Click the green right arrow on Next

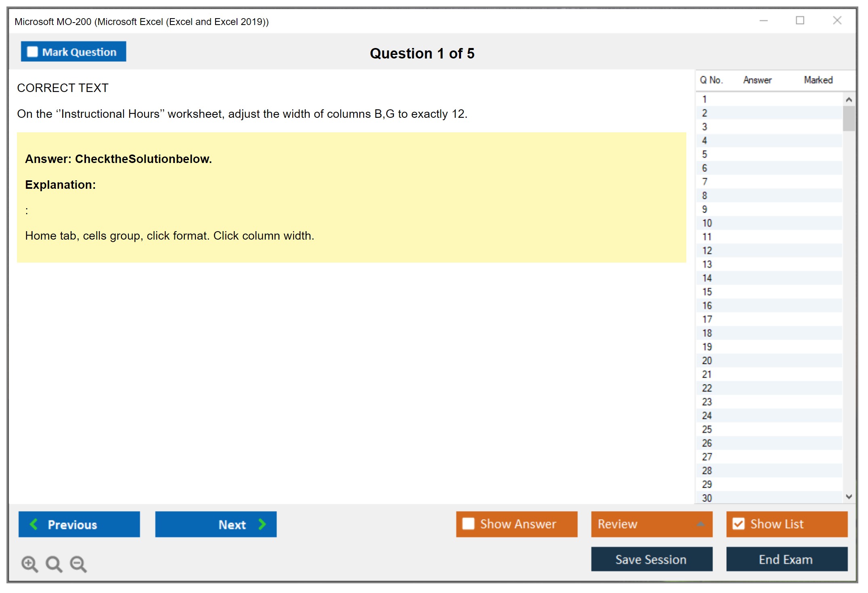point(262,524)
